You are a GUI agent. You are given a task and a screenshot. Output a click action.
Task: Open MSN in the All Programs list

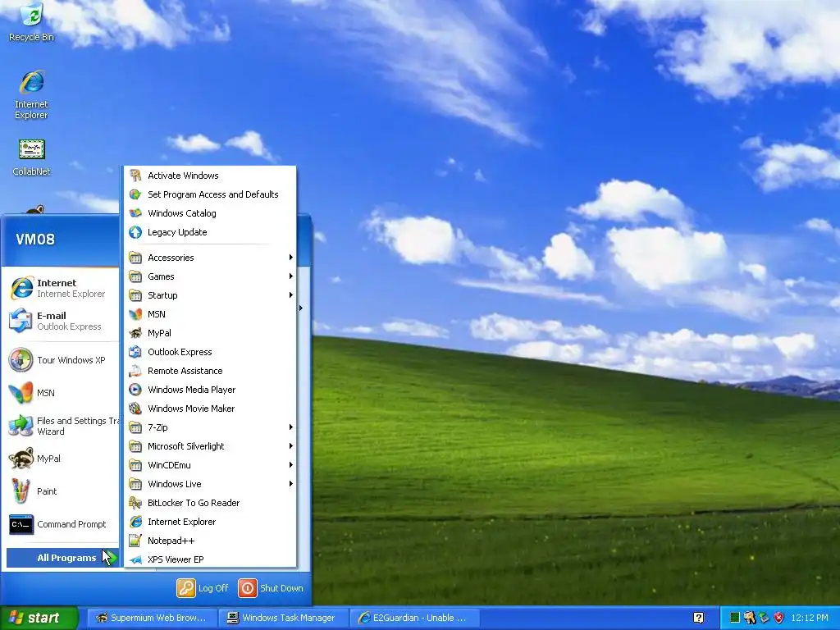pos(210,314)
